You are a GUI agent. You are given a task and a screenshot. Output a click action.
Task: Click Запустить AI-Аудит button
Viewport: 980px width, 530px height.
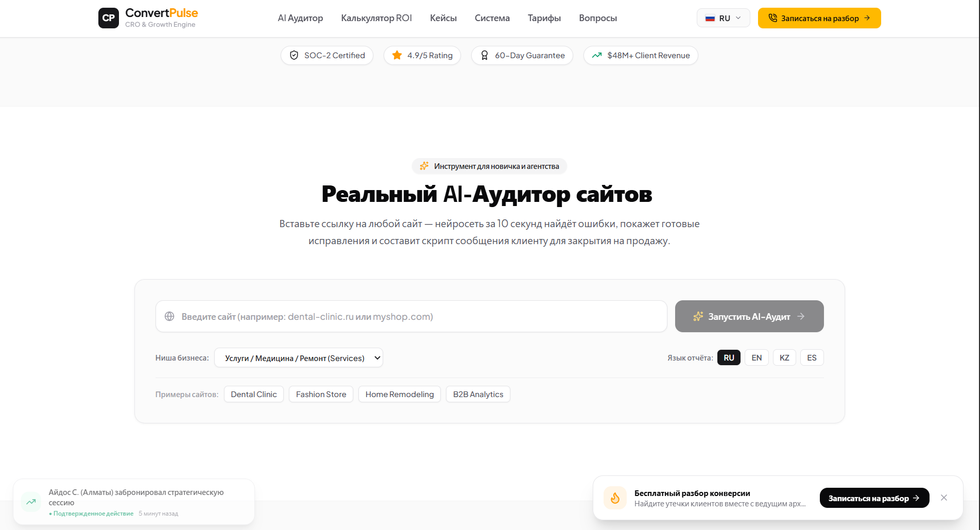pos(749,316)
